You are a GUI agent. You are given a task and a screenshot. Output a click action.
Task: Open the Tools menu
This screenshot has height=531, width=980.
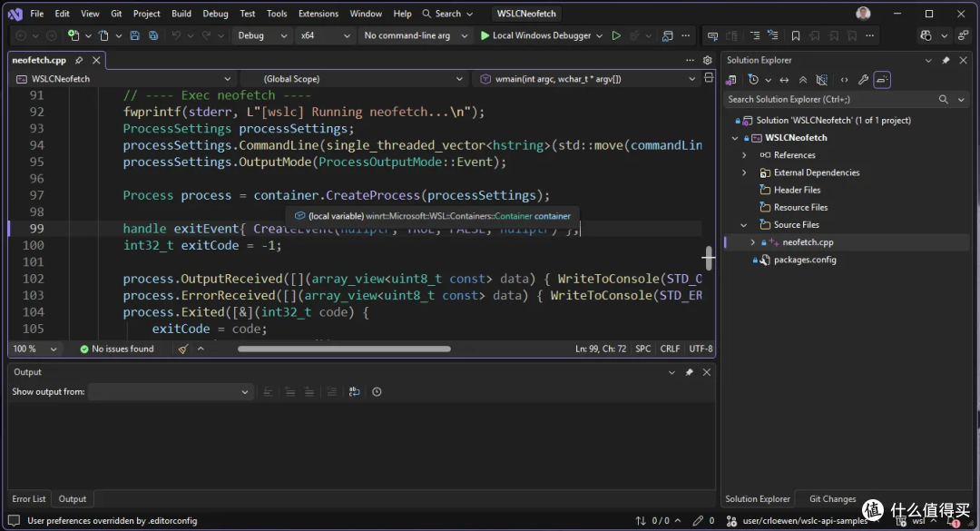point(277,13)
